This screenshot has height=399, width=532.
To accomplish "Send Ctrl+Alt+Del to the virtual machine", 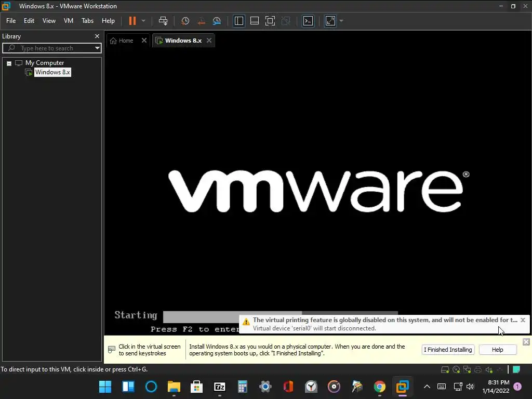I will tap(163, 21).
